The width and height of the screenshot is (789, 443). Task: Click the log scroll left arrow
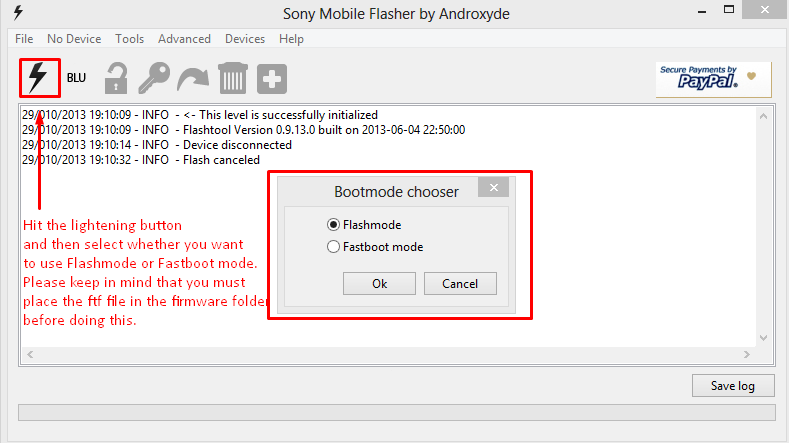[30, 354]
